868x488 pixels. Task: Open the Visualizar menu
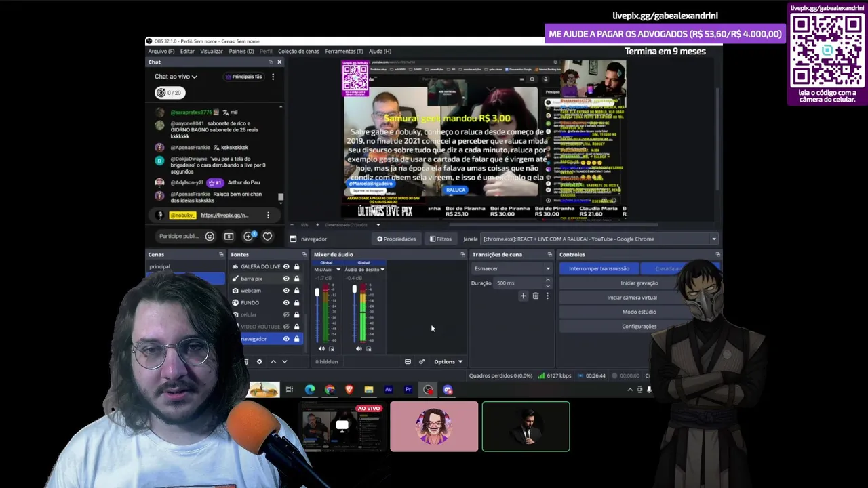pyautogui.click(x=212, y=51)
